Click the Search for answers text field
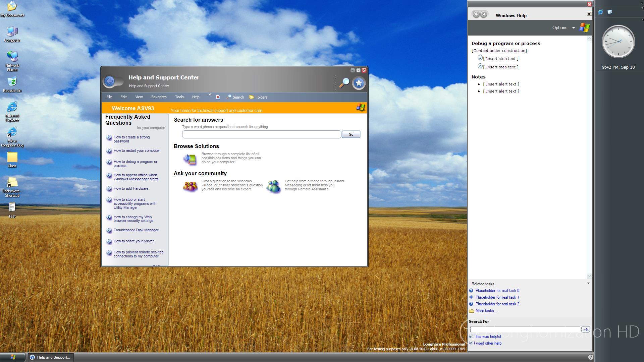 [261, 135]
